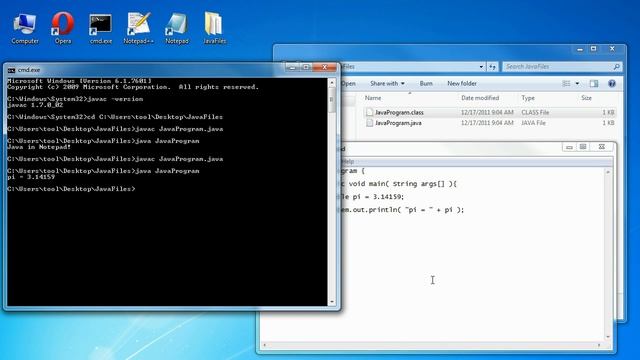Open the Share with dropdown menu
Screen dimensions: 640x360
(x=387, y=83)
